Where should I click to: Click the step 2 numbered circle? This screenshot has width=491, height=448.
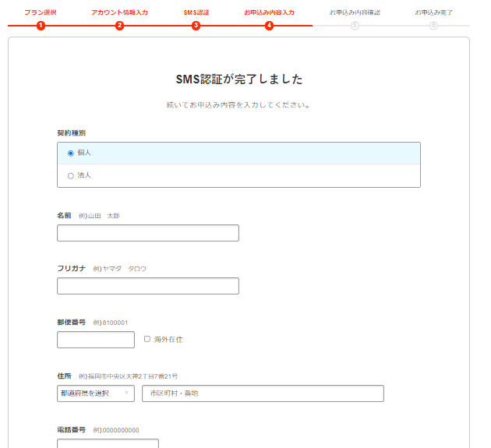click(119, 26)
